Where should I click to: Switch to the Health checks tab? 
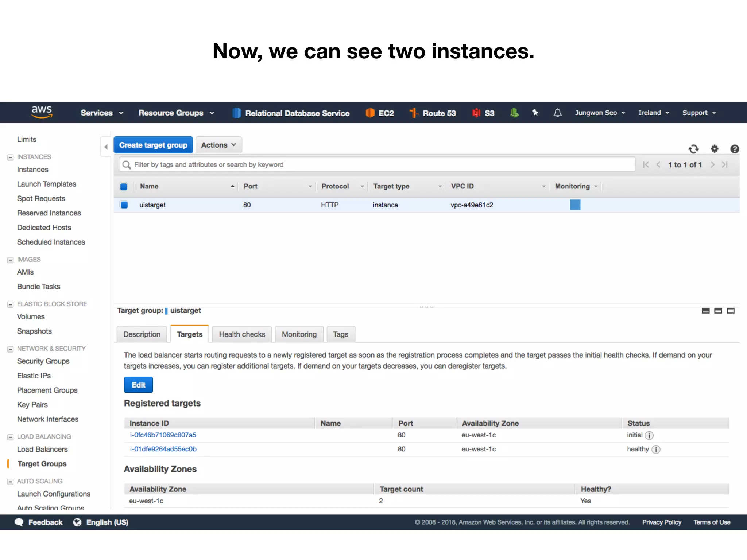point(242,334)
